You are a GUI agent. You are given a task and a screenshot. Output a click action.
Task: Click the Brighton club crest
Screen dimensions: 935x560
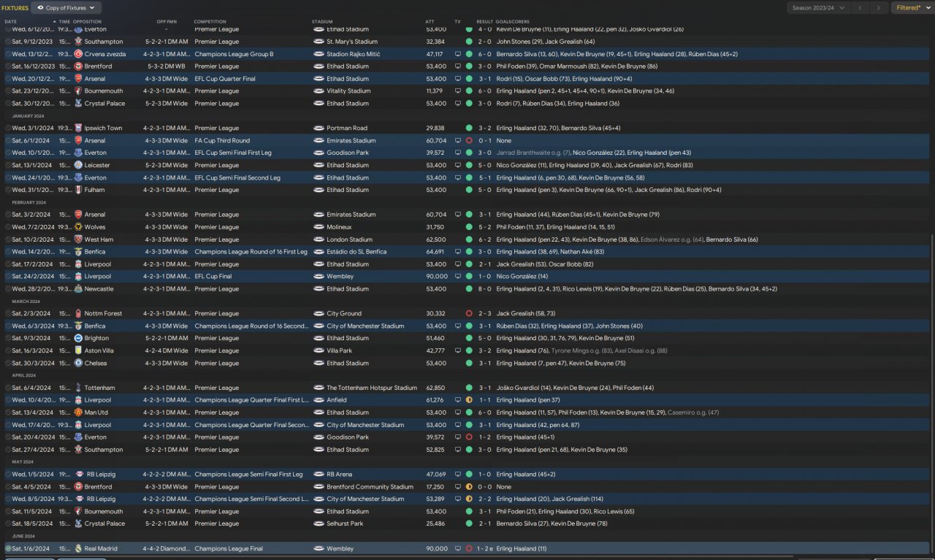click(78, 338)
